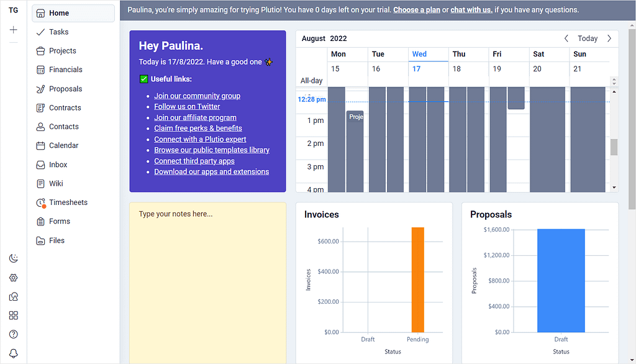Click the Calendar icon in sidebar
Image resolution: width=636 pixels, height=364 pixels.
(40, 146)
